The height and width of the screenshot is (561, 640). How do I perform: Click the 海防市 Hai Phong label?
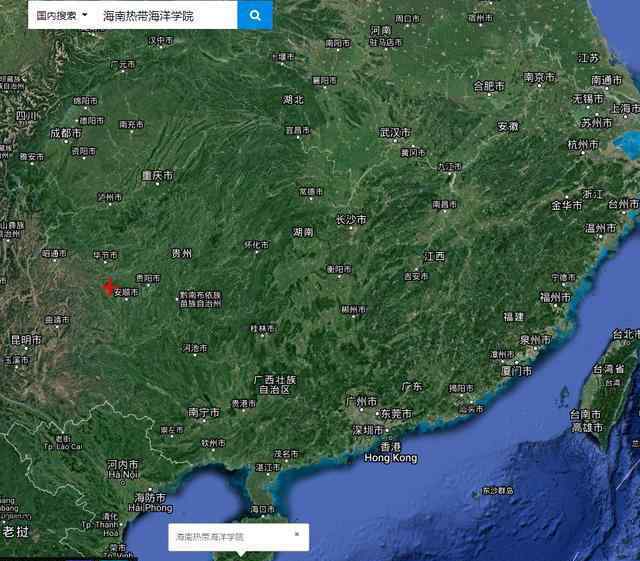(150, 503)
